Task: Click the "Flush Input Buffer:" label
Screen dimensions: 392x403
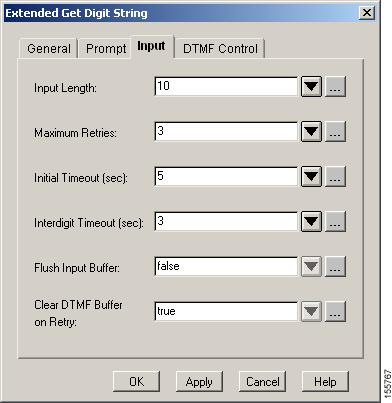Action: click(x=77, y=268)
